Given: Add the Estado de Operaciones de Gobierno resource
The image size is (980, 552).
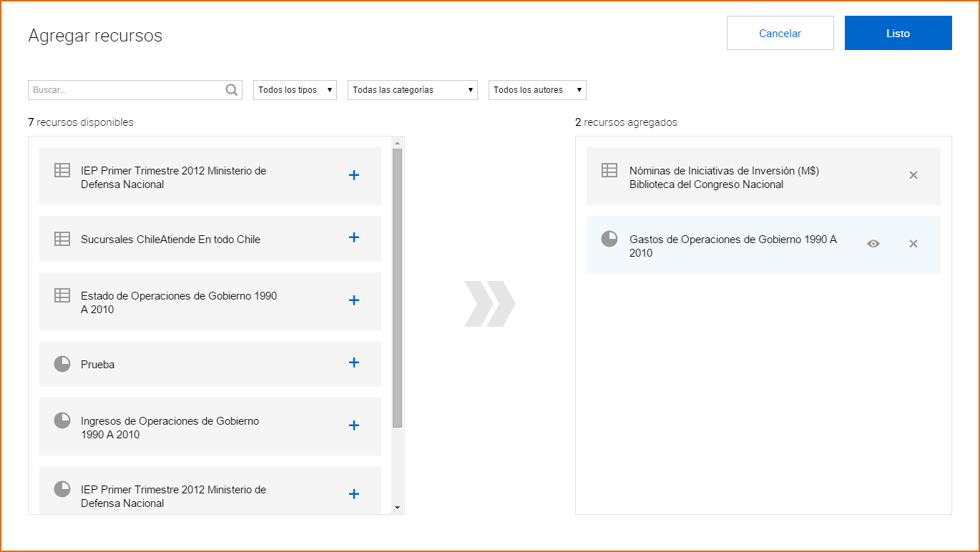Looking at the screenshot, I should click(354, 300).
